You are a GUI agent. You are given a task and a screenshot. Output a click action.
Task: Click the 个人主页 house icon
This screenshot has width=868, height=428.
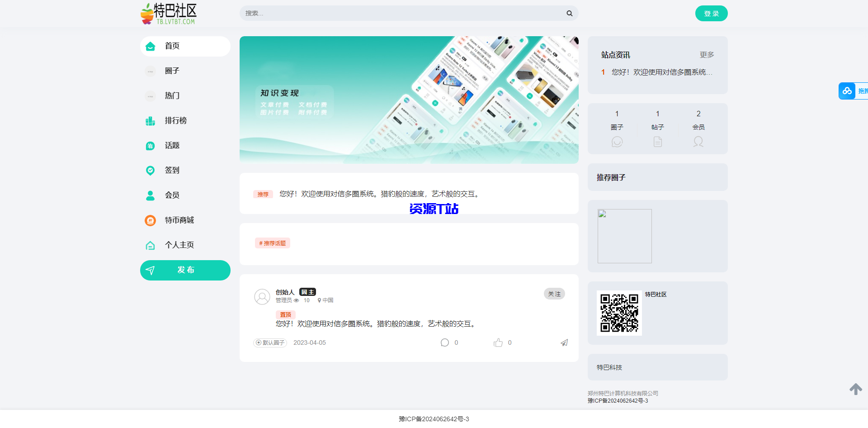pos(150,245)
